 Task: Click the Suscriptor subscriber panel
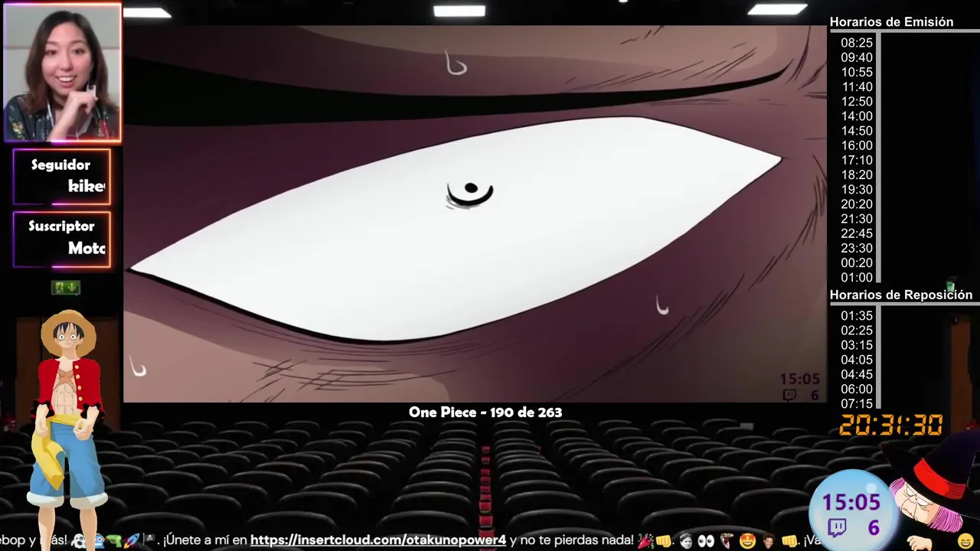click(62, 239)
